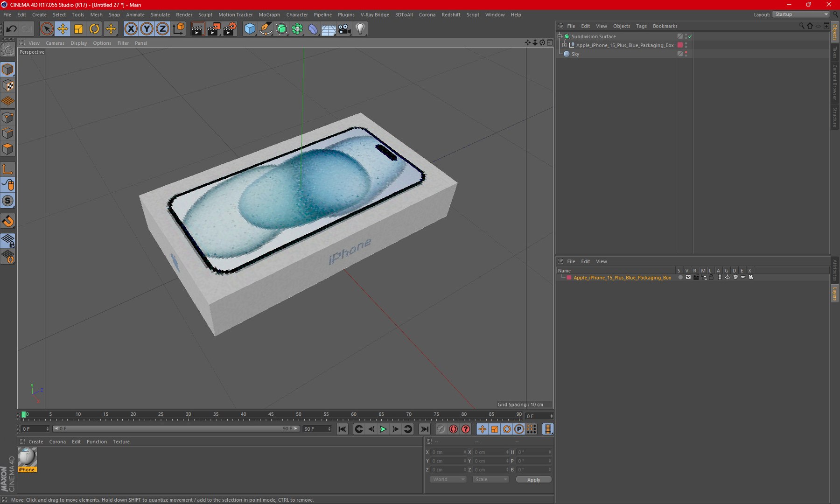
Task: Collapse the Subdivision Surface hierarchy
Action: coord(560,36)
